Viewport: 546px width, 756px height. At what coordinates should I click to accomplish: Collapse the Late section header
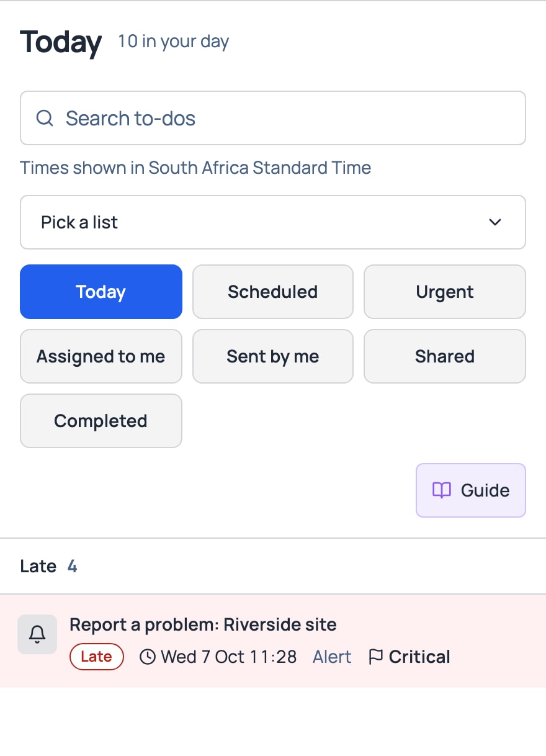point(273,566)
